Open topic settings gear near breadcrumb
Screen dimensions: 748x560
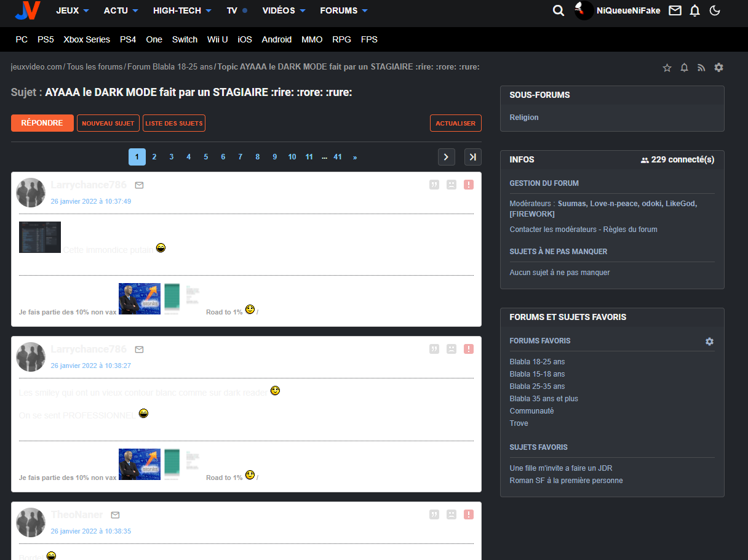(718, 68)
